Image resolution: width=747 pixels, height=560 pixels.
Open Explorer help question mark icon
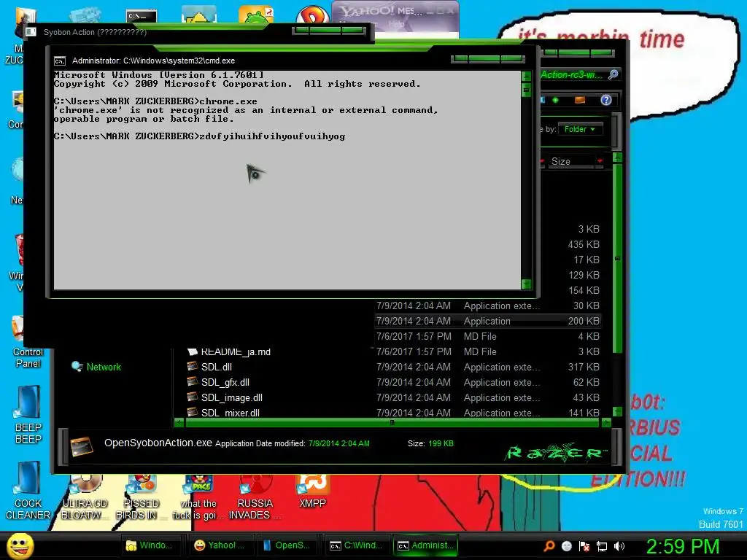coord(605,100)
